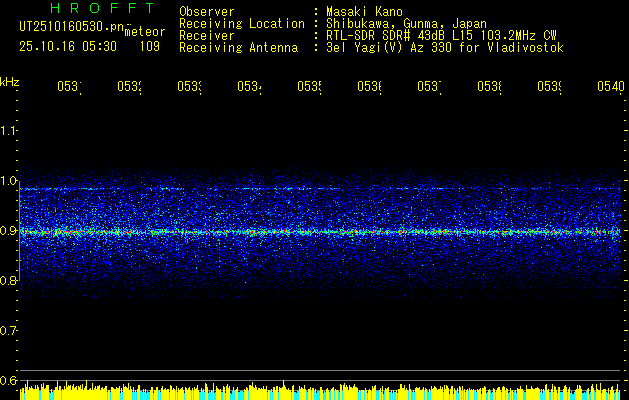629x400 pixels.
Task: Click the 0.6 kHz axis label
Action: (x=8, y=381)
